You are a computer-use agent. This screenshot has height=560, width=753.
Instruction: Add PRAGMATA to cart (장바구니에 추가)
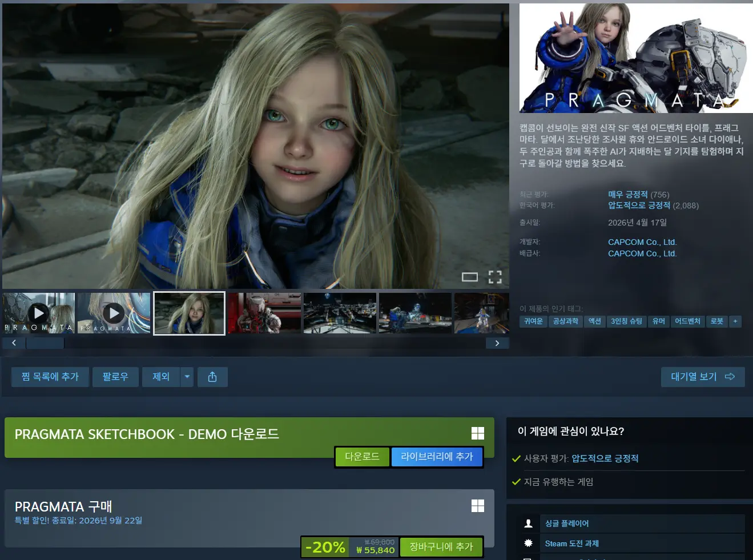pos(441,547)
